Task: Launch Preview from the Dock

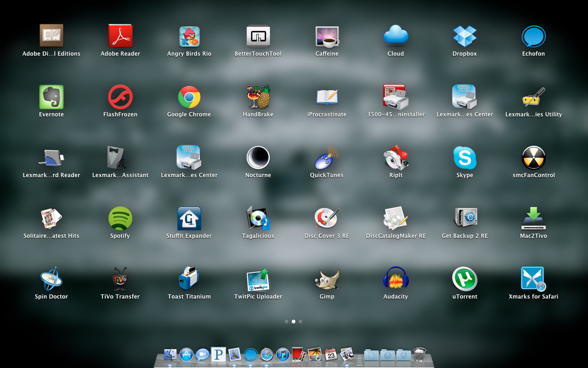Action: pos(347,354)
